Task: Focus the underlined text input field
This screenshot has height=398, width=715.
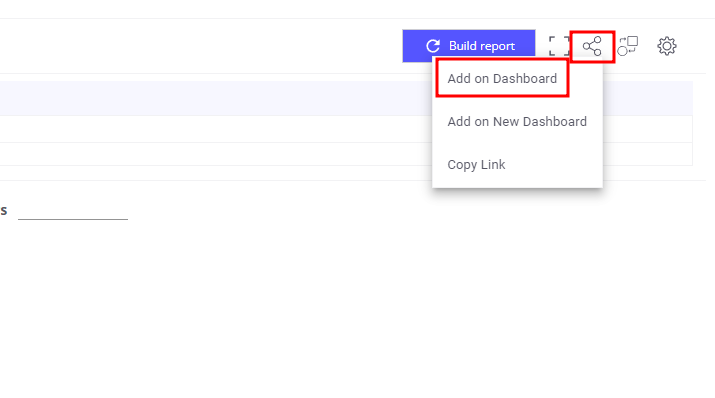Action: click(x=73, y=211)
